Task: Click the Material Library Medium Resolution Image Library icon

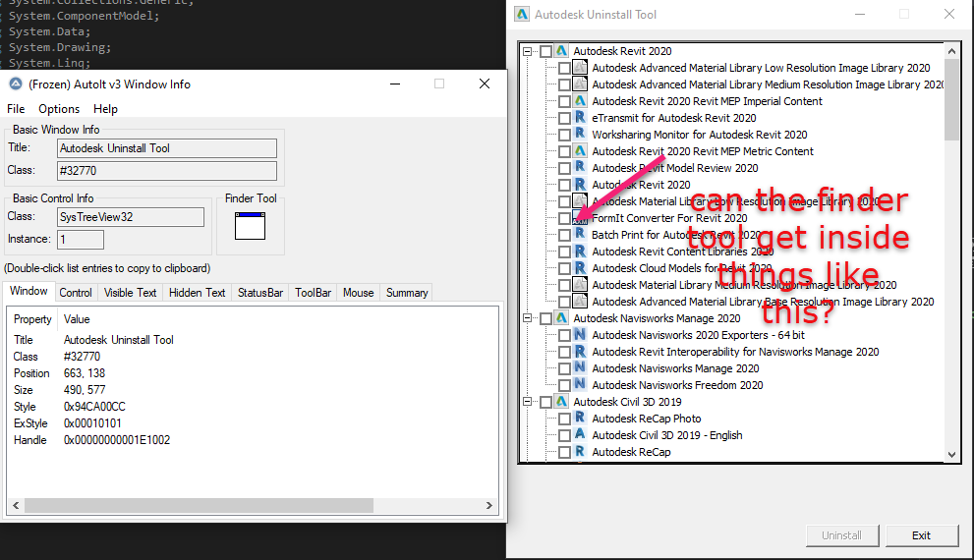Action: (580, 284)
